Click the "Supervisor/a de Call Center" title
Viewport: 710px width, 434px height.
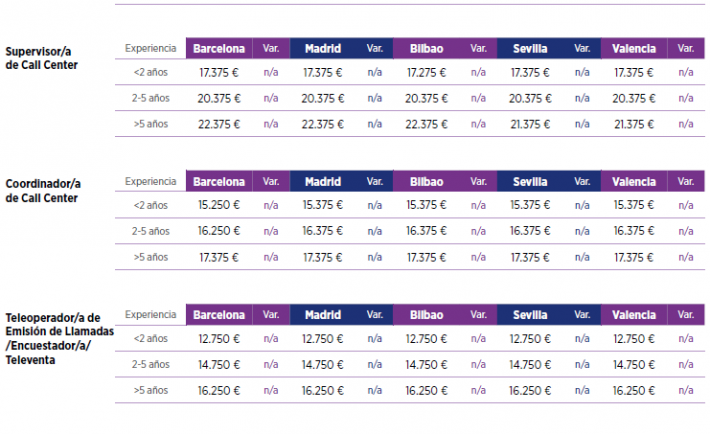coord(41,58)
